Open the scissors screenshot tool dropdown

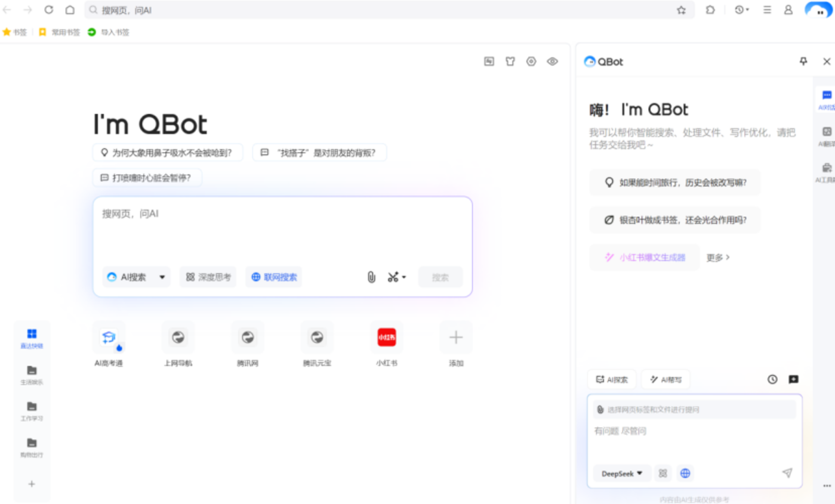coord(397,277)
